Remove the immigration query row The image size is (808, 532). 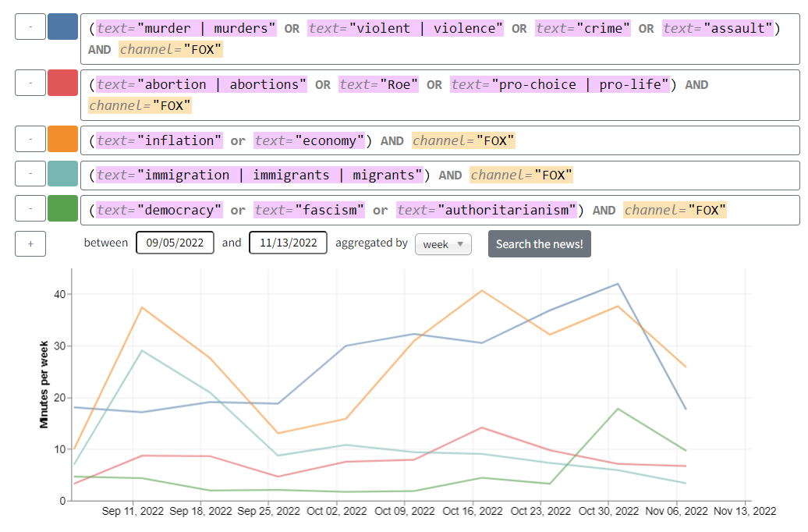[30, 174]
